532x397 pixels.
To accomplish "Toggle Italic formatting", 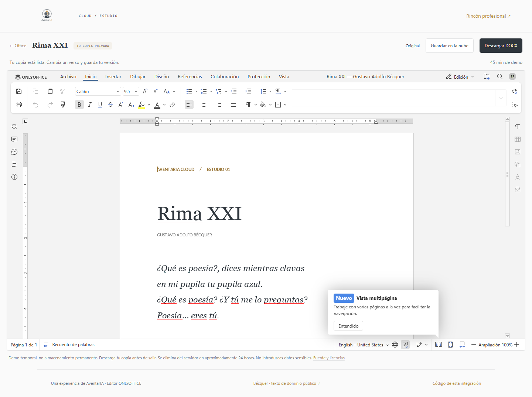I will [x=90, y=105].
